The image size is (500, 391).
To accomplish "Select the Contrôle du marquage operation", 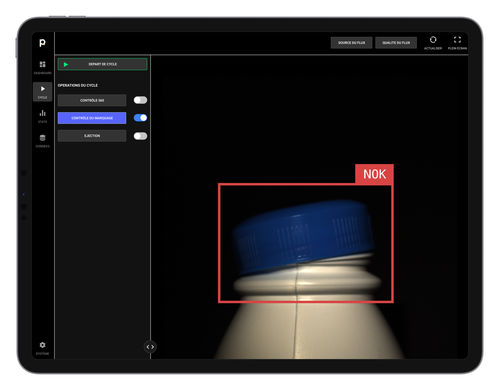I will [92, 118].
